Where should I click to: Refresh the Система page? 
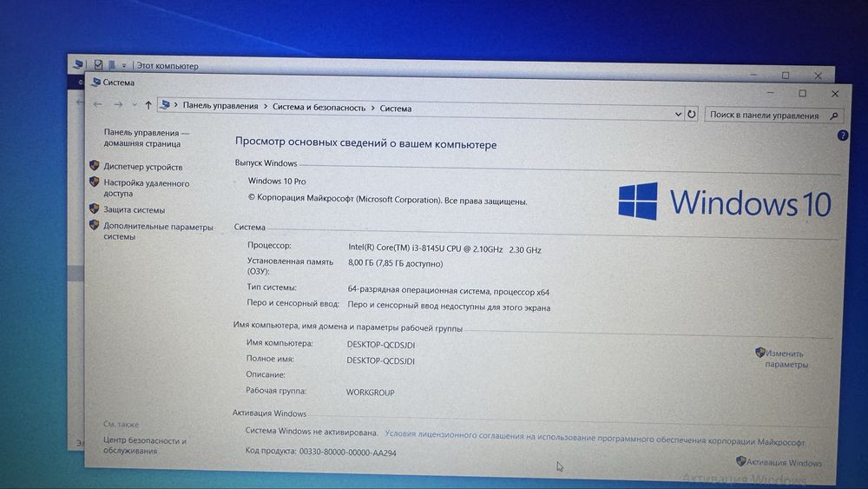pyautogui.click(x=692, y=114)
